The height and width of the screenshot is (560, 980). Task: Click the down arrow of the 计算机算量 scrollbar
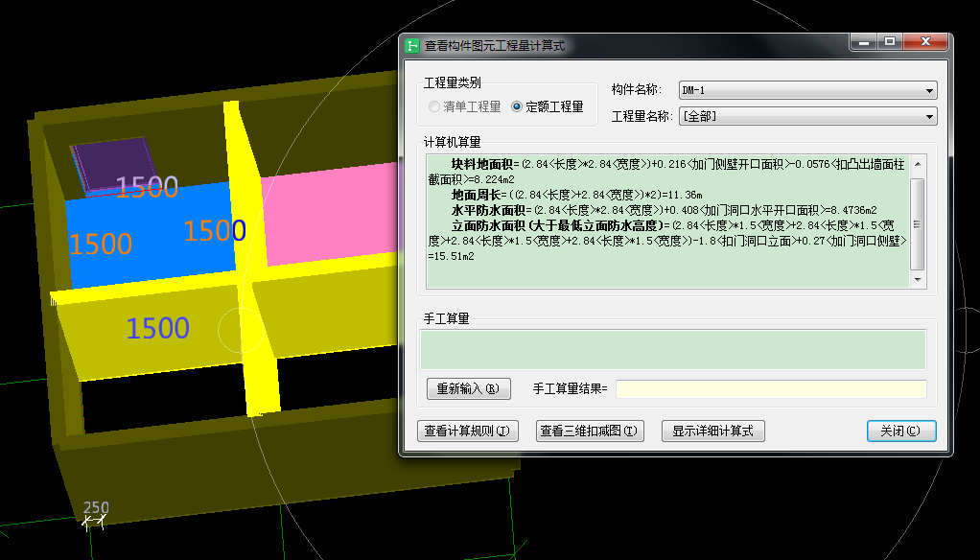[918, 280]
